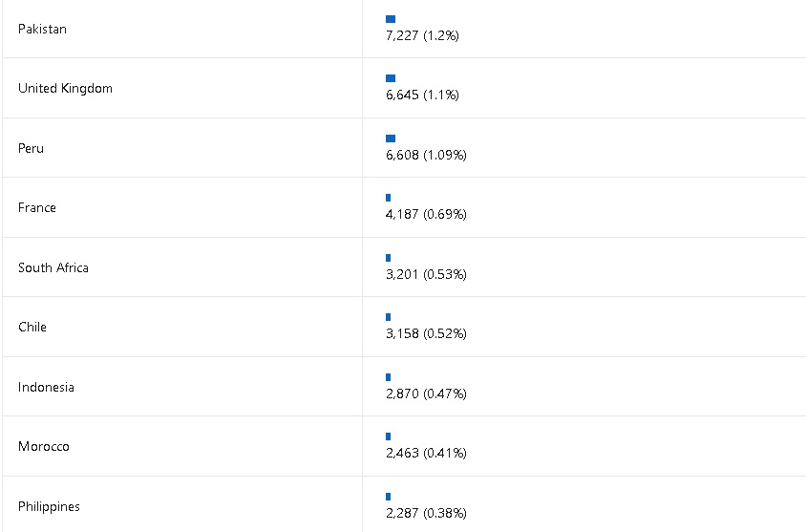Select the 2,463 (0.41%) value text

[426, 453]
